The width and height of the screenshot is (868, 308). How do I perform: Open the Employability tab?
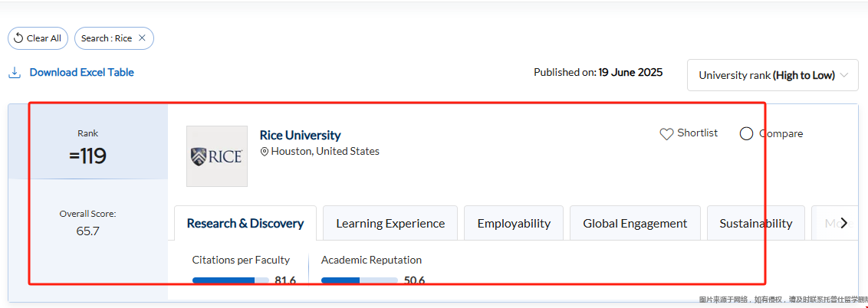click(514, 224)
